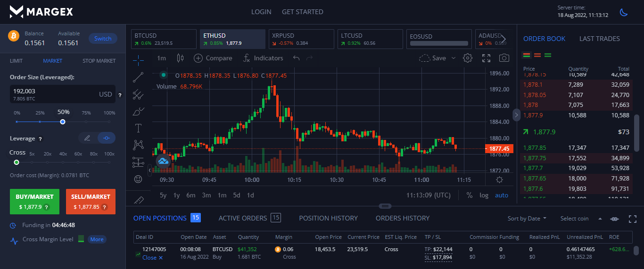This screenshot has height=269, width=644.
Task: Open the timezone selector showing UTC
Action: click(x=429, y=195)
